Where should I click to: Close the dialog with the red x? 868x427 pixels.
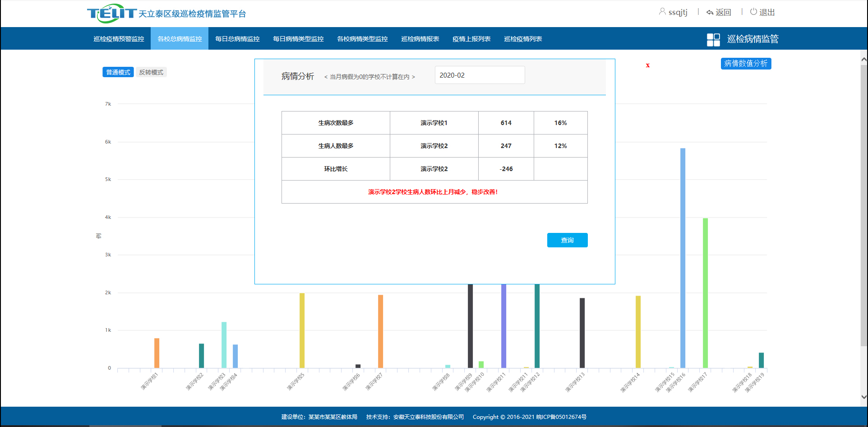tap(647, 65)
